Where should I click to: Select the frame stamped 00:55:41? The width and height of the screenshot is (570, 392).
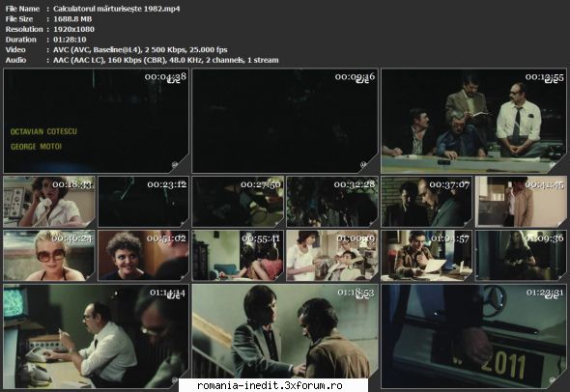(x=238, y=256)
